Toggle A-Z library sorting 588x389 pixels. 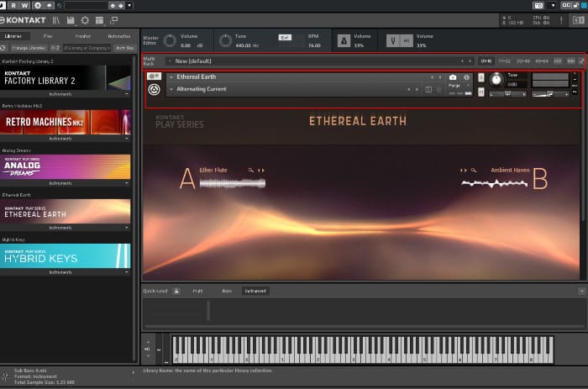coord(55,48)
